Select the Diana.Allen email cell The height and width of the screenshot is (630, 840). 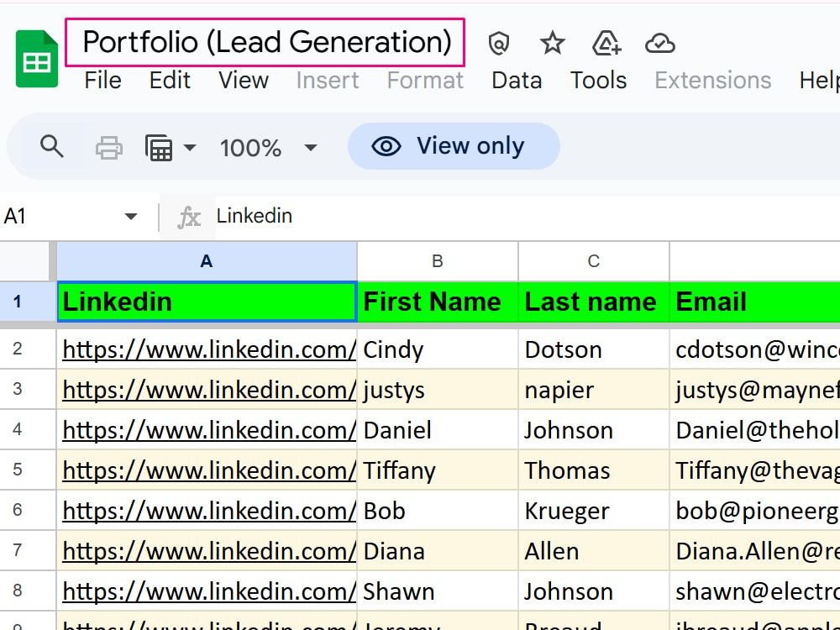coord(755,550)
